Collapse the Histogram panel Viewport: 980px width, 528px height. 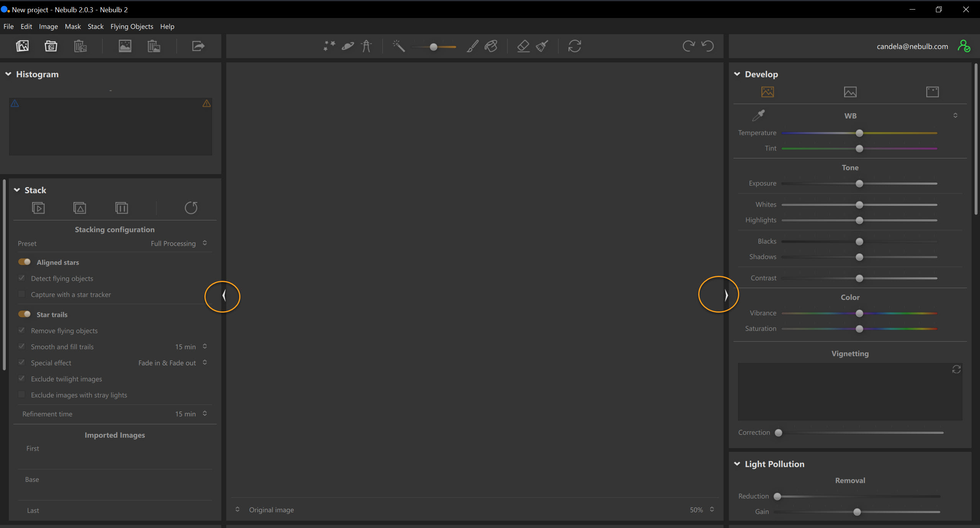pyautogui.click(x=8, y=74)
